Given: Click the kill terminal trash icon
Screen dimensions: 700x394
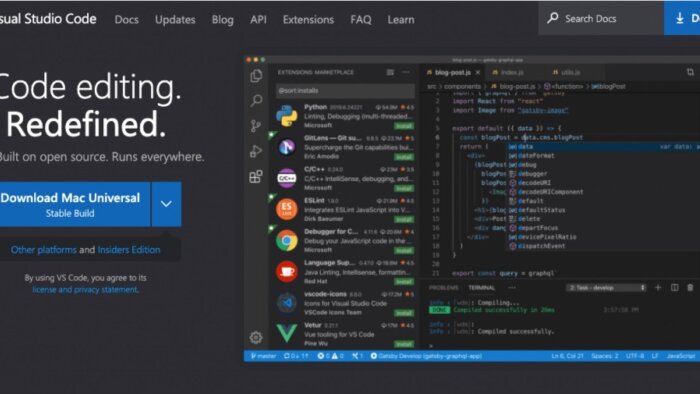Looking at the screenshot, I should coord(690,288).
